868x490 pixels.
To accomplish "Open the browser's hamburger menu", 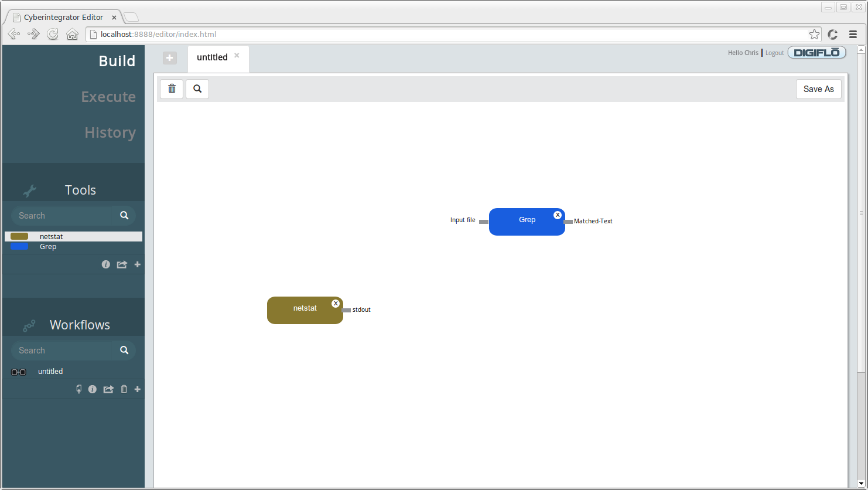I will pos(853,35).
